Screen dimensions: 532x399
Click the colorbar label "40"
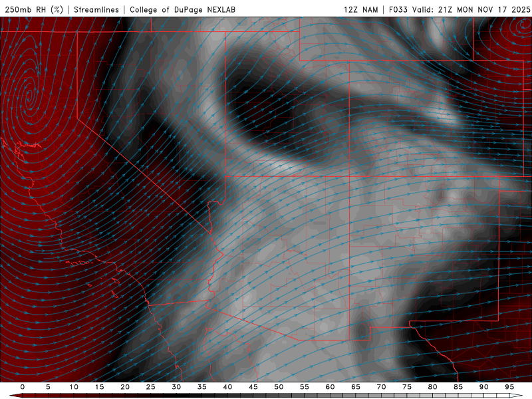[227, 387]
